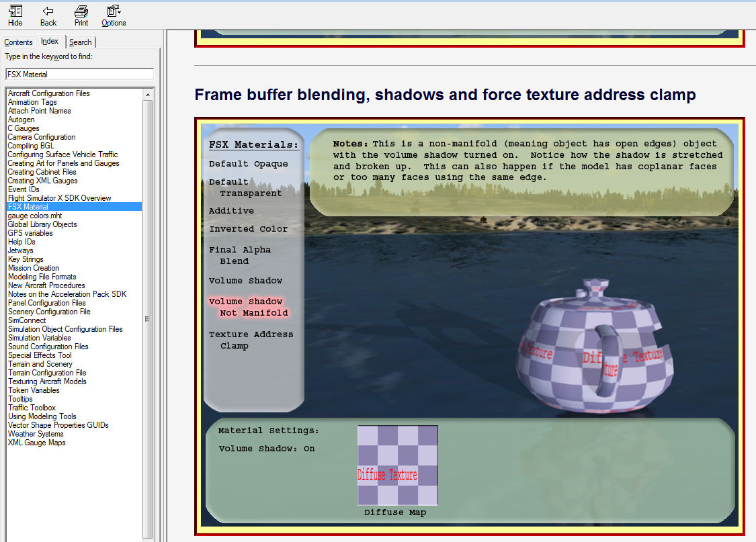Choose 'Default Transparent' material option
The width and height of the screenshot is (756, 542).
click(246, 187)
